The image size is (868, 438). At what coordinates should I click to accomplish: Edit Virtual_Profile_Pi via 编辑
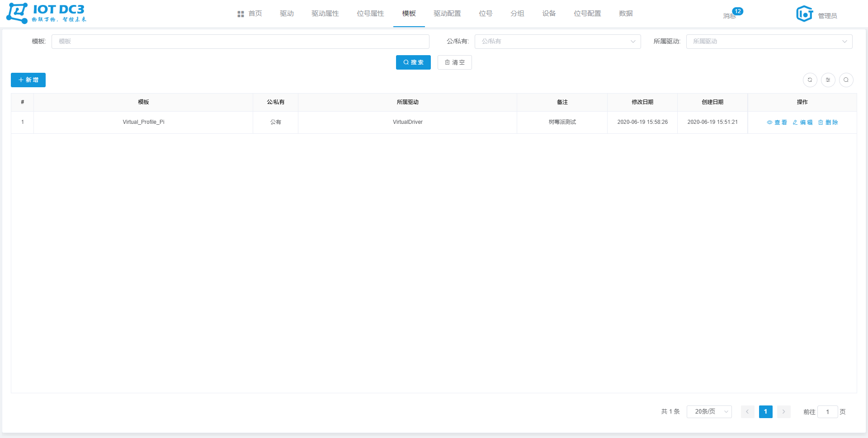[802, 122]
